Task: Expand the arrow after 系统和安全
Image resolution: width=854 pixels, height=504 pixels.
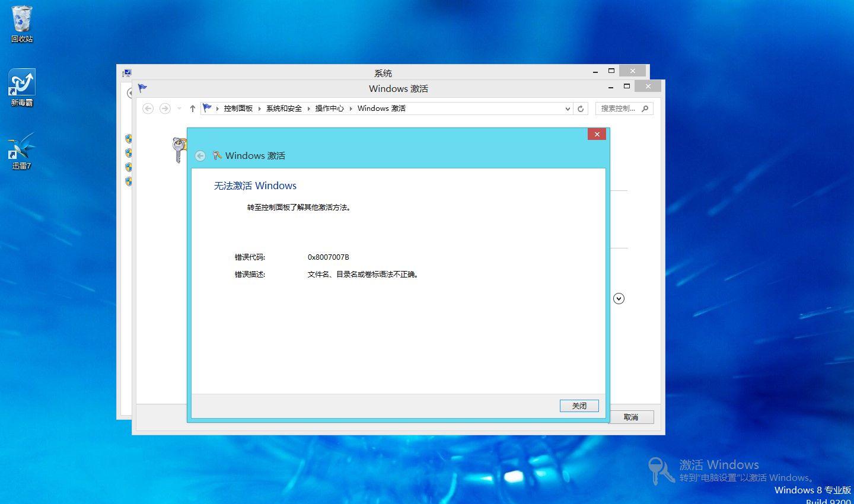Action: coord(308,109)
